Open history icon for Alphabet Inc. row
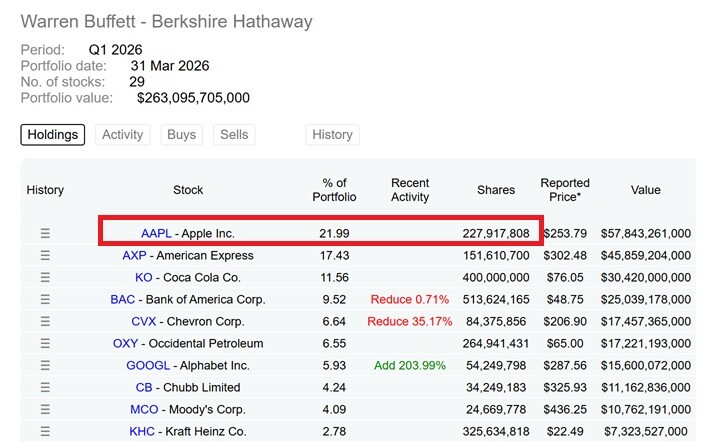Image resolution: width=711 pixels, height=442 pixels. point(45,365)
